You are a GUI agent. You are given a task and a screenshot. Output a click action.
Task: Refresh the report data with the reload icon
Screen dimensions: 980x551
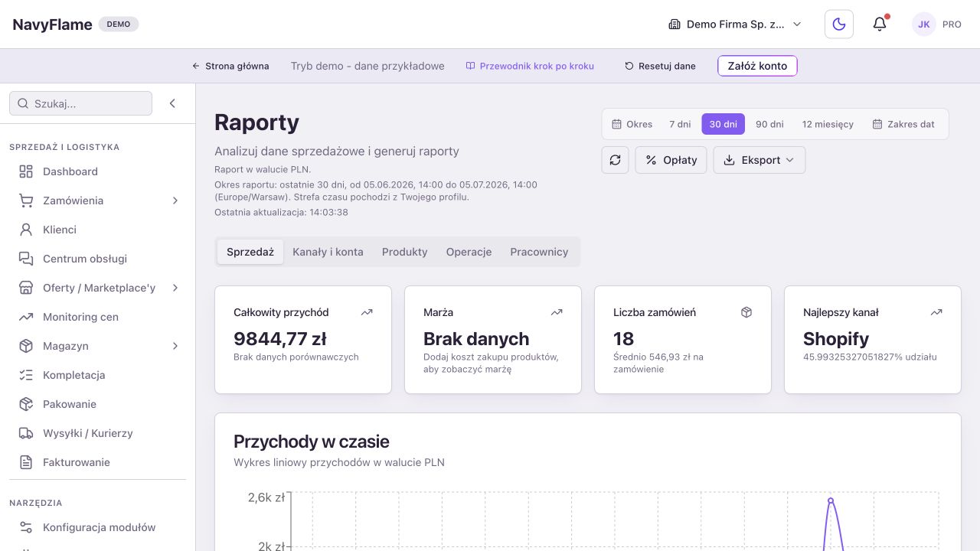tap(615, 160)
